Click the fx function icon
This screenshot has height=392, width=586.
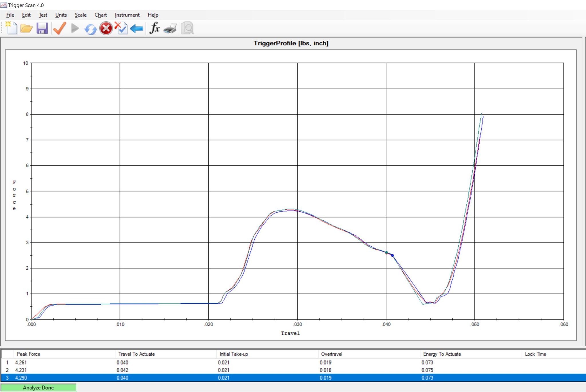coord(155,28)
